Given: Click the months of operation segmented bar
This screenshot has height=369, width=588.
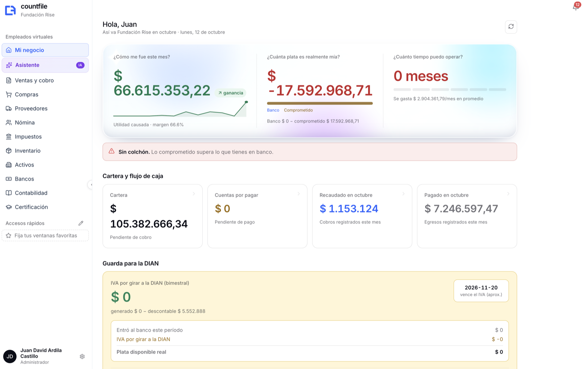Looking at the screenshot, I should (x=450, y=90).
